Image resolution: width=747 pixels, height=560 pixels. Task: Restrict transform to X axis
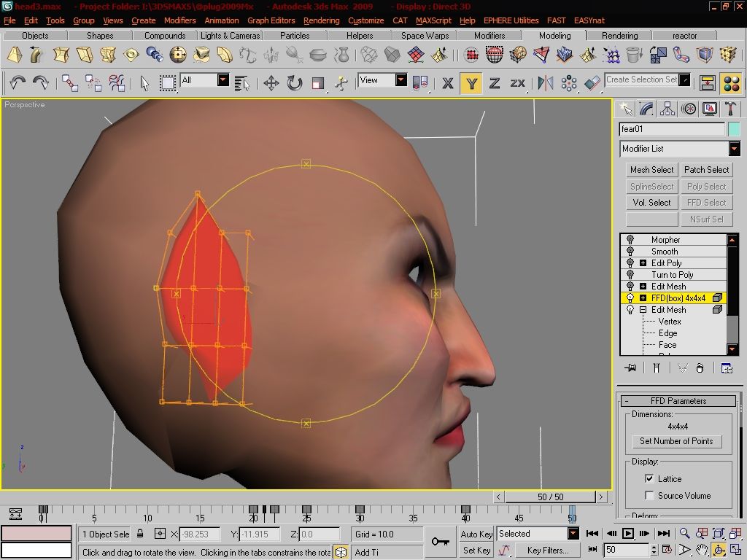pos(447,84)
